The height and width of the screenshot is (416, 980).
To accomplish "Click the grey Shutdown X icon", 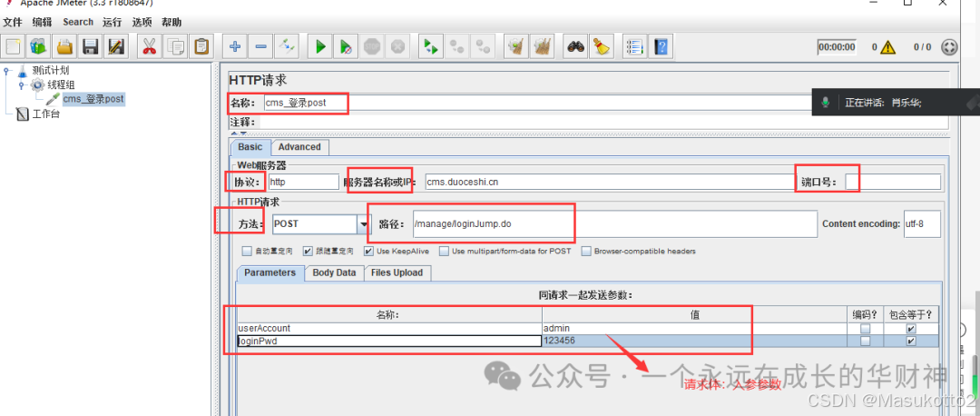I will pyautogui.click(x=397, y=45).
